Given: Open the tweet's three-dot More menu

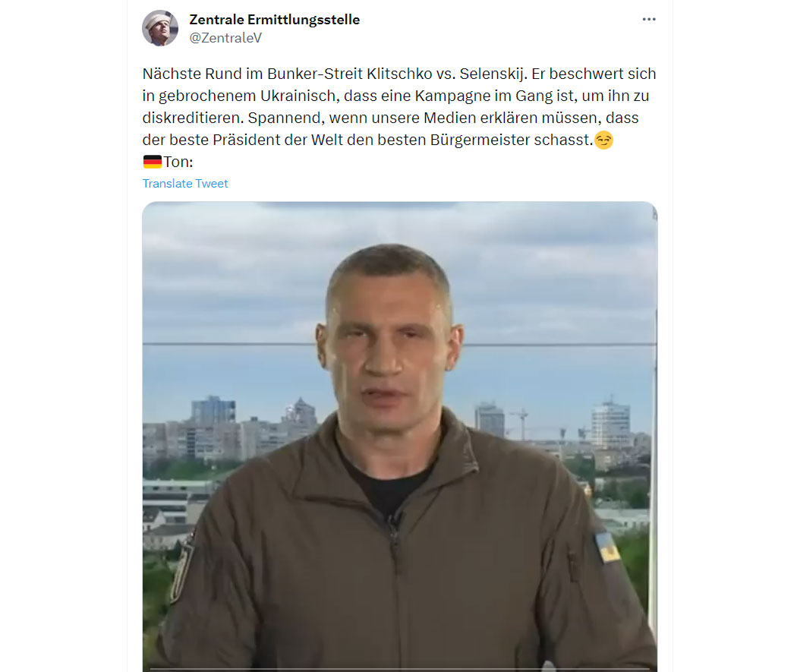Looking at the screenshot, I should (x=648, y=19).
